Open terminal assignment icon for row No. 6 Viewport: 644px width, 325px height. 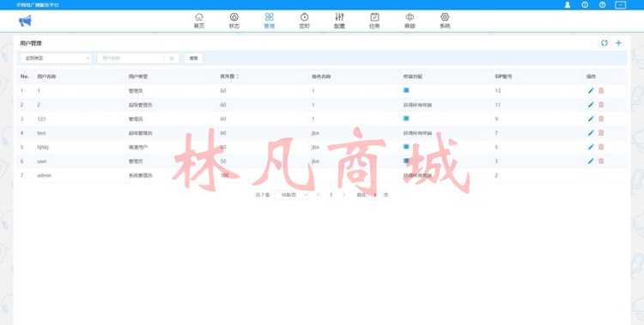pos(406,160)
